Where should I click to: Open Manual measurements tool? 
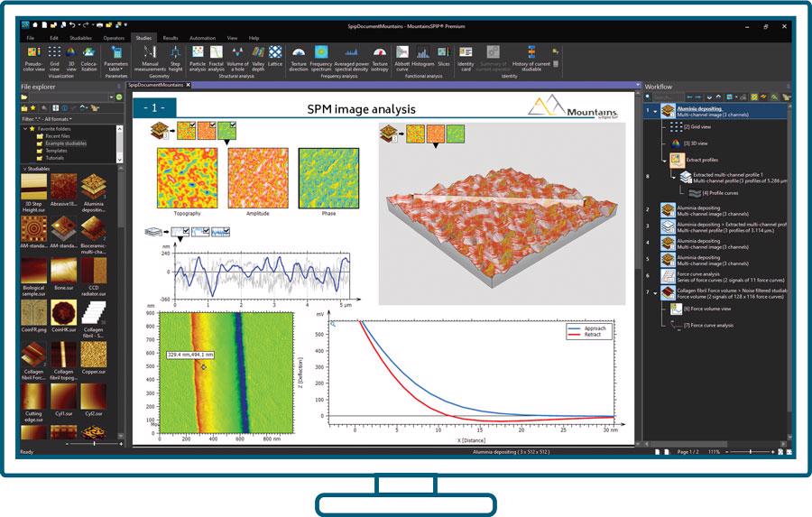(x=150, y=59)
